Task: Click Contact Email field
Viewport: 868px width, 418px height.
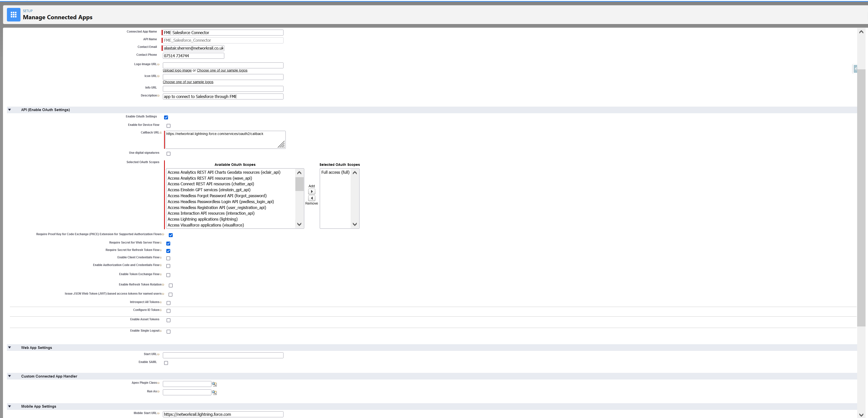Action: 193,48
